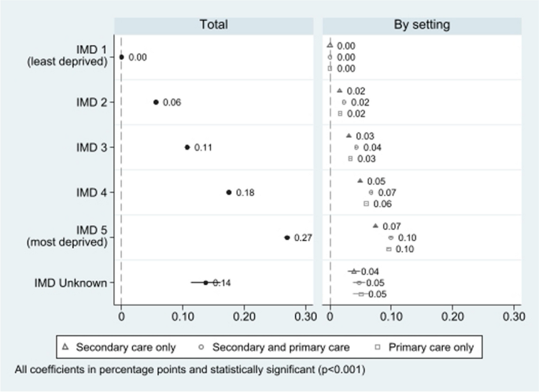Click the IMD 5 black dot in Total panel
Viewport: 539px width, 392px height.
pos(287,237)
